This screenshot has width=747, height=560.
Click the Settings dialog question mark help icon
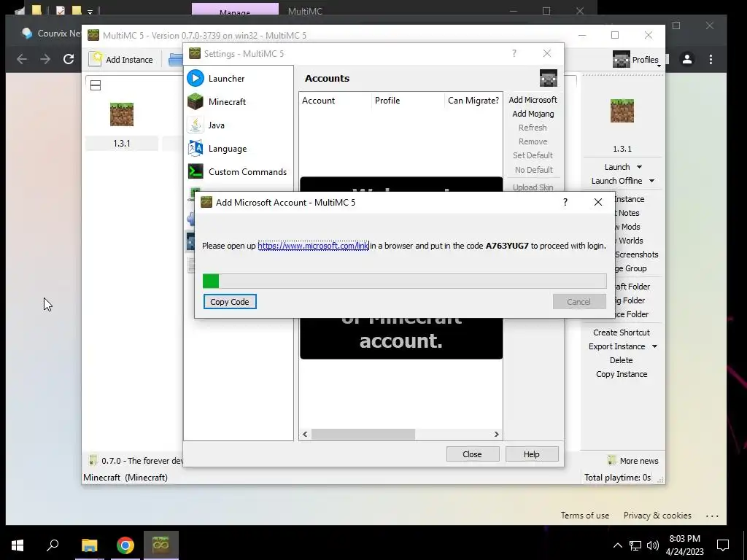pyautogui.click(x=514, y=53)
